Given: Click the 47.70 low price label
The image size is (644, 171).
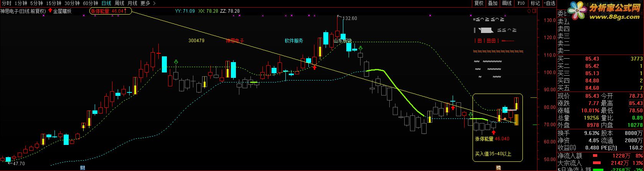Looking at the screenshot, I should 19,163.
